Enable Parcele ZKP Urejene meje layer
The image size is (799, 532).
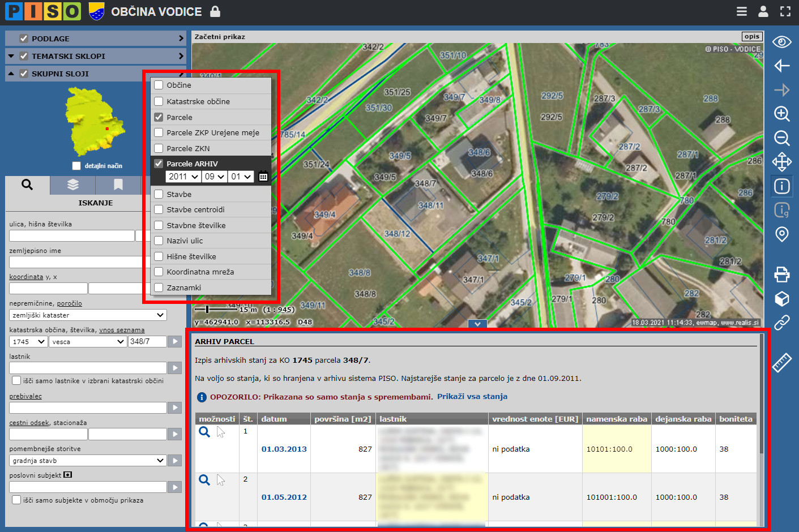click(159, 132)
